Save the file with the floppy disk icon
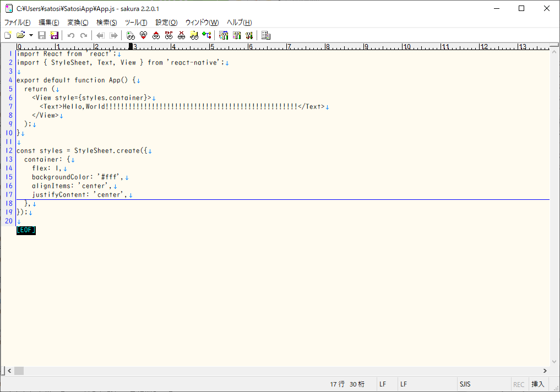Image resolution: width=560 pixels, height=392 pixels. click(42, 35)
